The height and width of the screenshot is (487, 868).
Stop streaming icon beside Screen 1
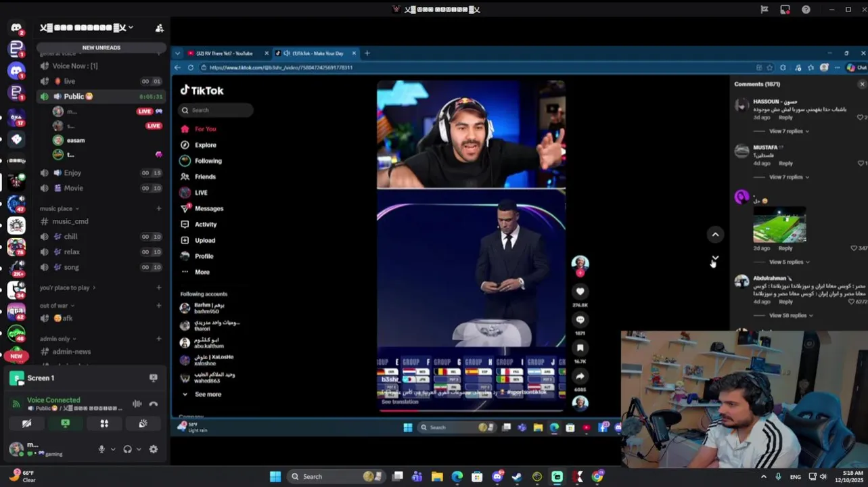(154, 378)
